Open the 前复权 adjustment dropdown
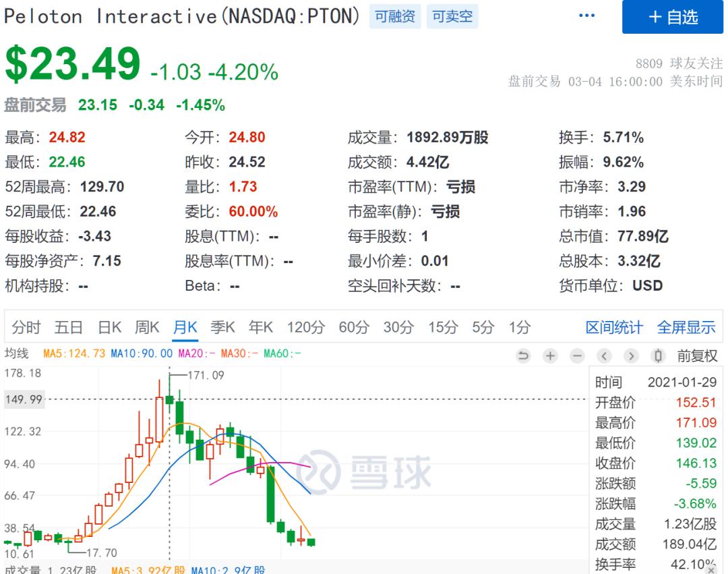This screenshot has width=728, height=574. (698, 356)
